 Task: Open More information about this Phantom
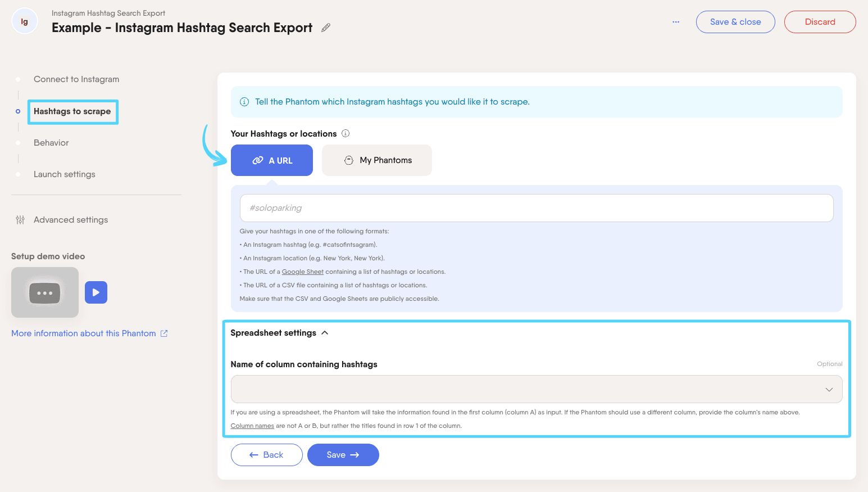click(x=84, y=333)
